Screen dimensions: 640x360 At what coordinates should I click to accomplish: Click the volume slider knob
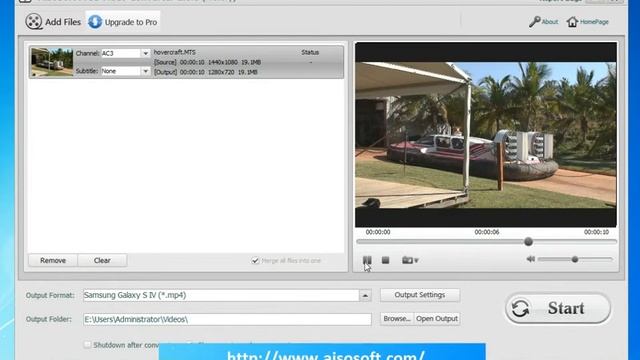click(x=575, y=259)
